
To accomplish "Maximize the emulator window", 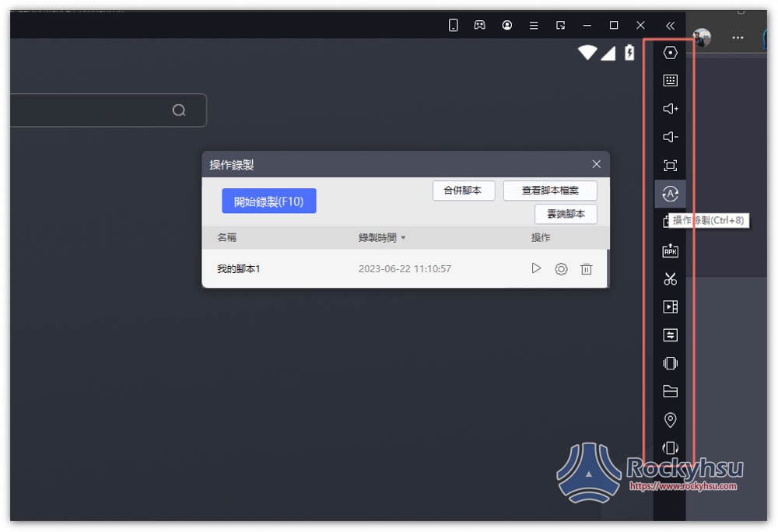I will (614, 25).
